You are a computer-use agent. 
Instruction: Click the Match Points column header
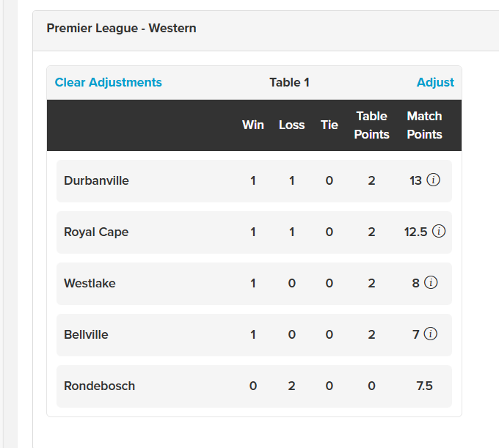[x=424, y=125]
